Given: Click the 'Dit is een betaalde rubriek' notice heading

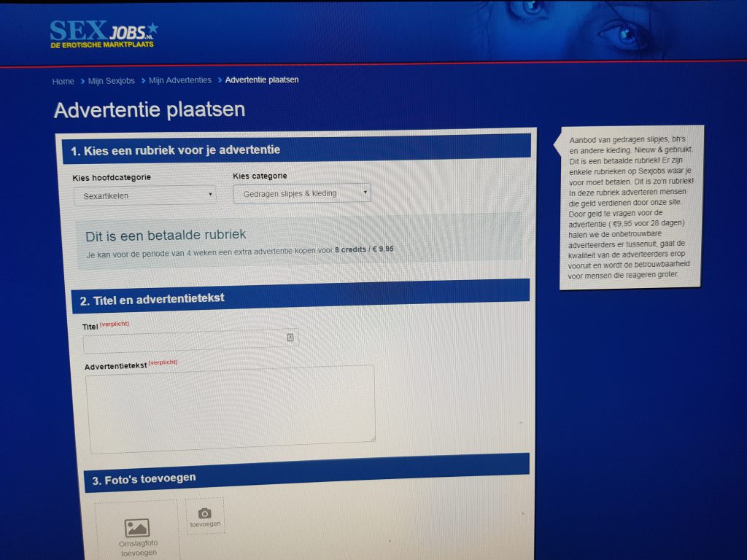Looking at the screenshot, I should (x=166, y=236).
